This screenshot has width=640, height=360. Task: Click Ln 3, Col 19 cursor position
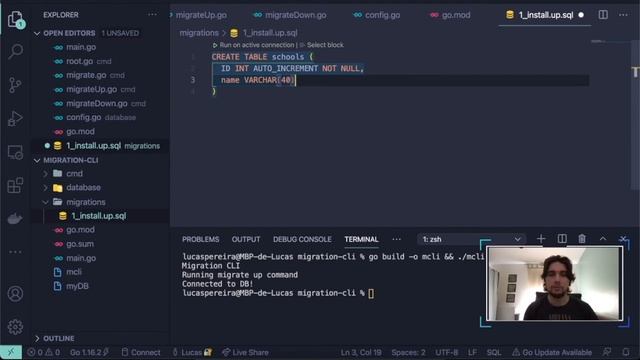361,352
